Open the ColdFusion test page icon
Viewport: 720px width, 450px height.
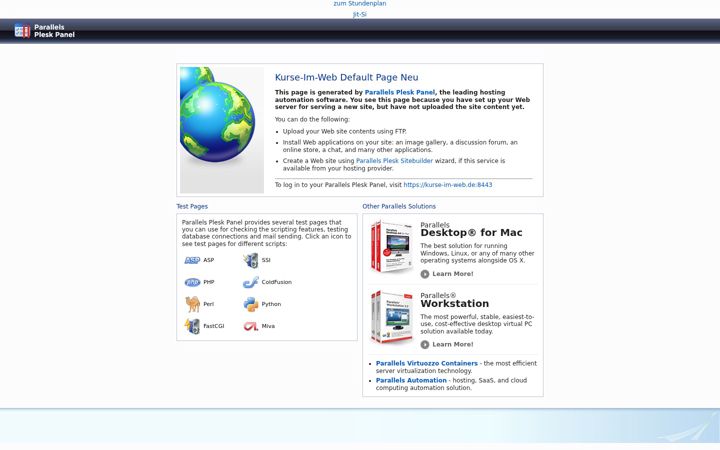click(x=251, y=282)
